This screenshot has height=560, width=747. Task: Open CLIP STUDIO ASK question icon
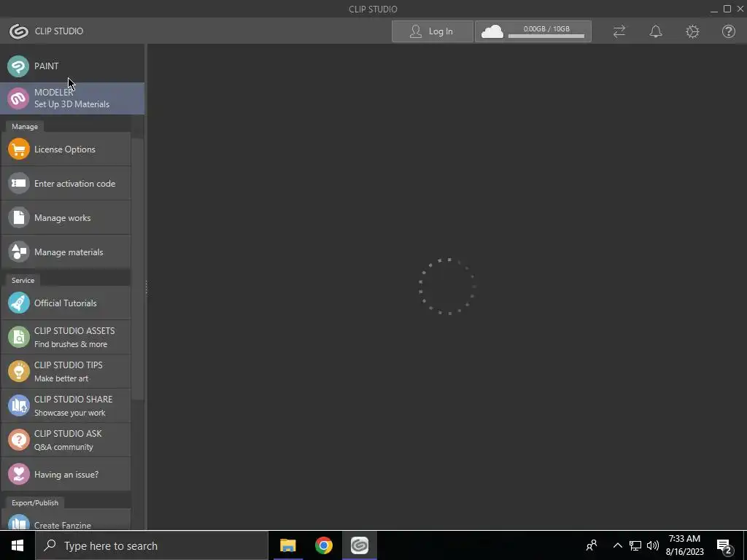18,440
